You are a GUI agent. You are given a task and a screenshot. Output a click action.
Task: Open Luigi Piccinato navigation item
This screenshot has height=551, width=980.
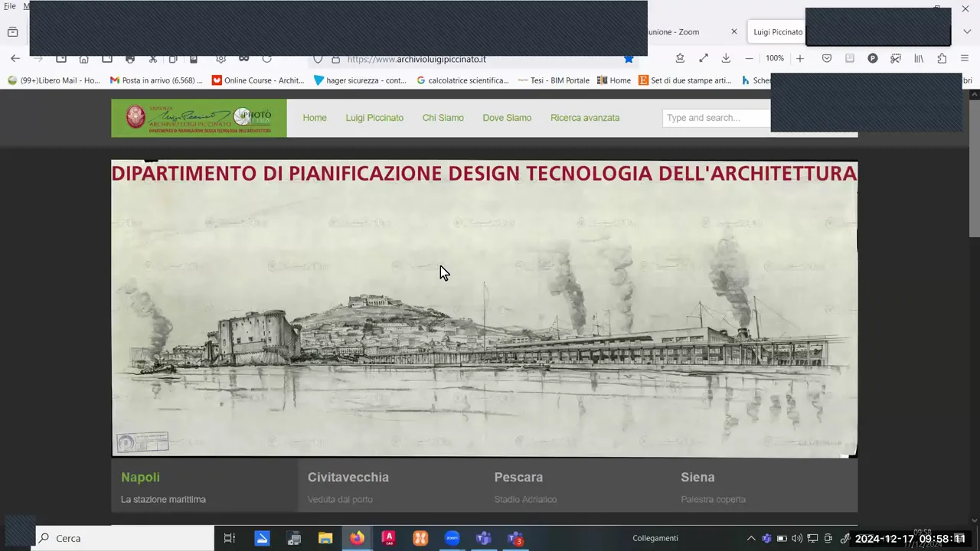(x=374, y=118)
